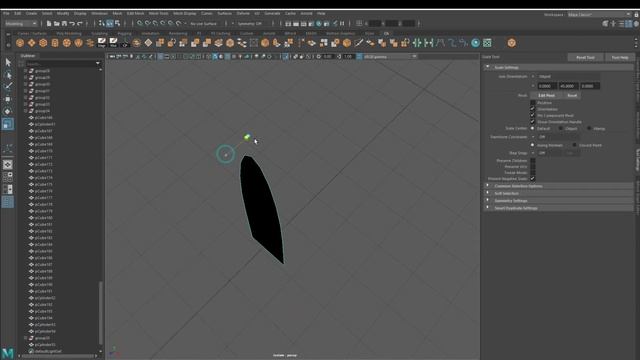Select the arrow Select tool in Tool Box
The height and width of the screenshot is (360, 640).
(8, 62)
